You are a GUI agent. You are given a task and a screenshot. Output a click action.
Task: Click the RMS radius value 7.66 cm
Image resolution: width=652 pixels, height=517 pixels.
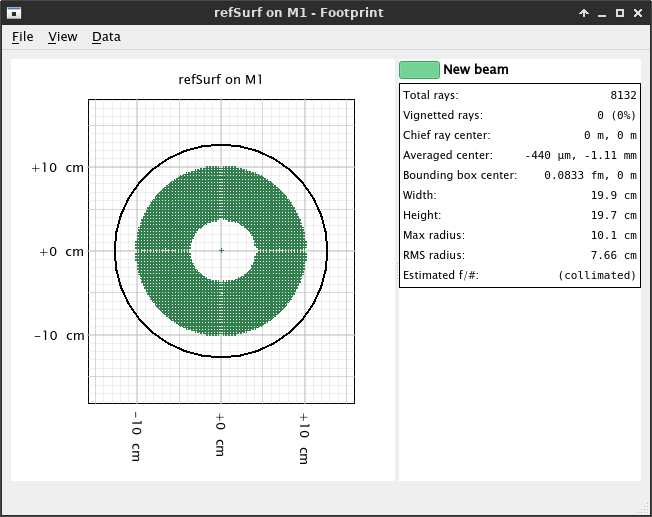[x=613, y=255]
